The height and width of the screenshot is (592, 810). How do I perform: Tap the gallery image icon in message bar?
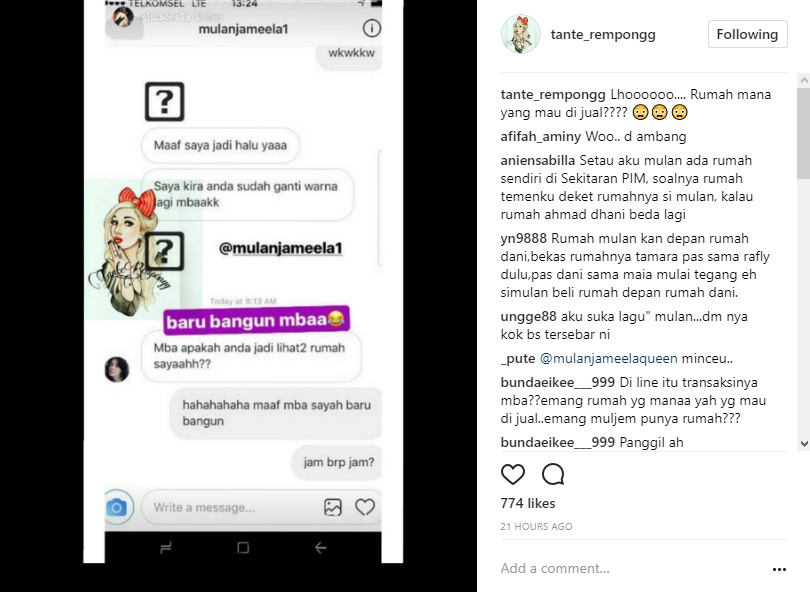333,507
